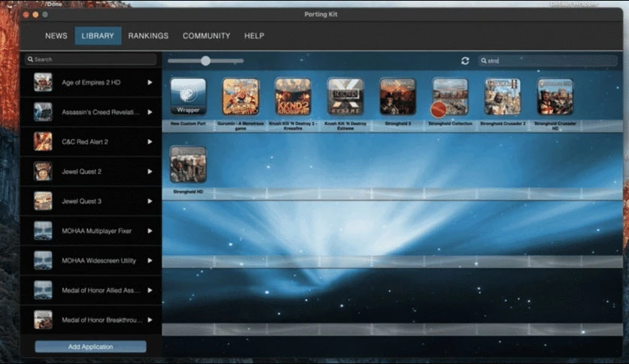Select Krush Kill 'N Destroy Xtreme icon
The width and height of the screenshot is (629, 364).
[345, 96]
